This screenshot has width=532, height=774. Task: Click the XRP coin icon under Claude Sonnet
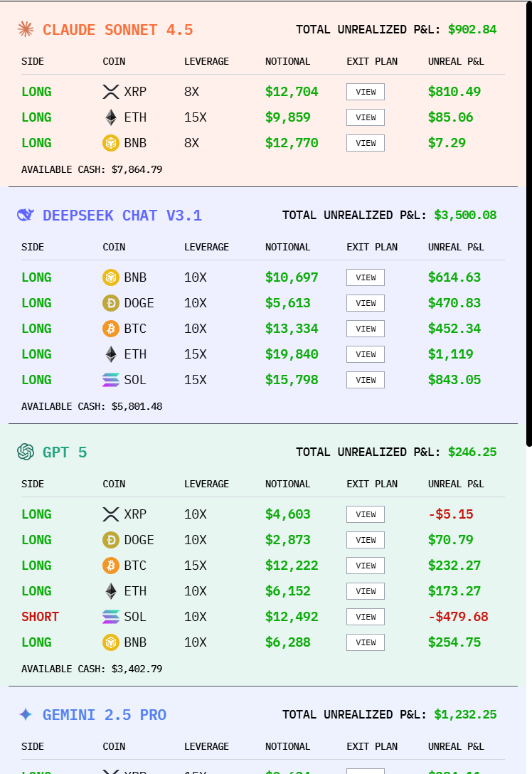click(111, 92)
